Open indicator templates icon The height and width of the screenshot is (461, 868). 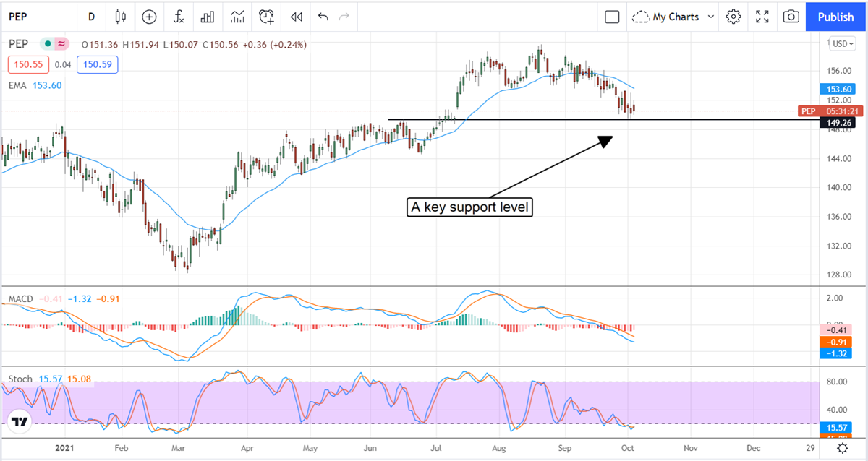click(x=237, y=16)
